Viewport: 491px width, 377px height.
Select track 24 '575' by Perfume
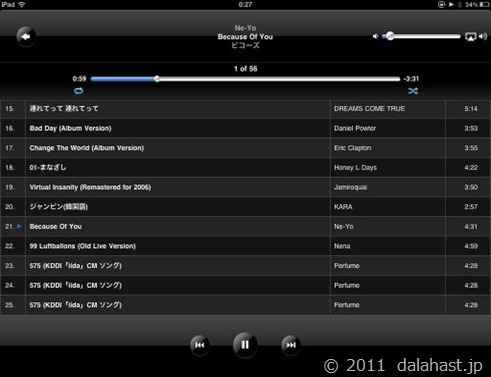[x=245, y=285]
